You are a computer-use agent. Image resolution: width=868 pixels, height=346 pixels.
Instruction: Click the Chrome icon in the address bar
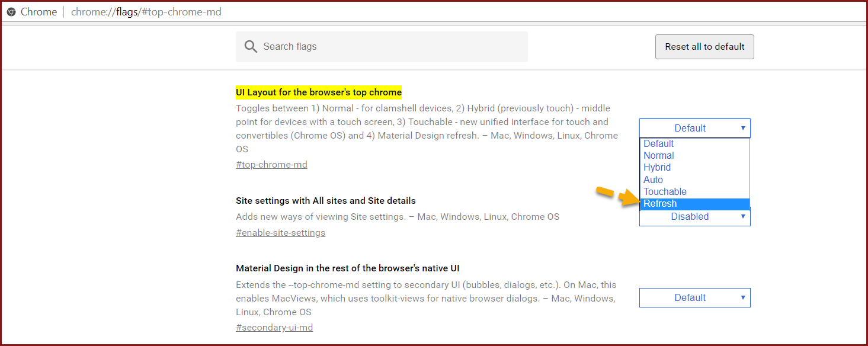[x=11, y=12]
